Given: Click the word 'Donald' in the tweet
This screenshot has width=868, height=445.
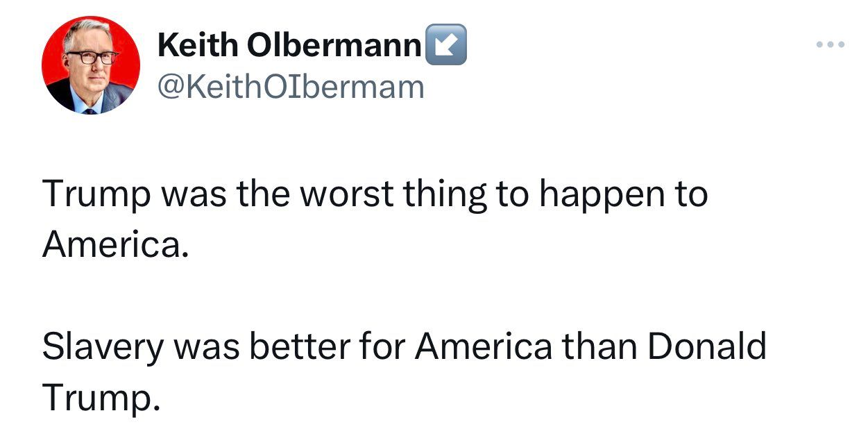Looking at the screenshot, I should [707, 347].
